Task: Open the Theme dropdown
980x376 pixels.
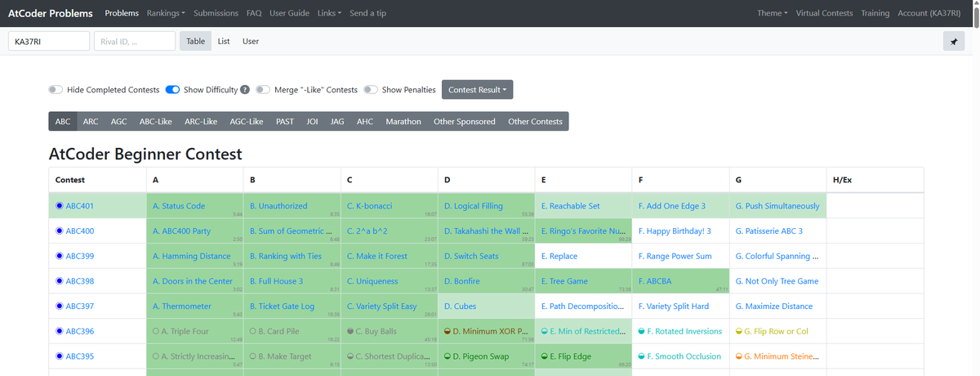Action: [x=773, y=13]
